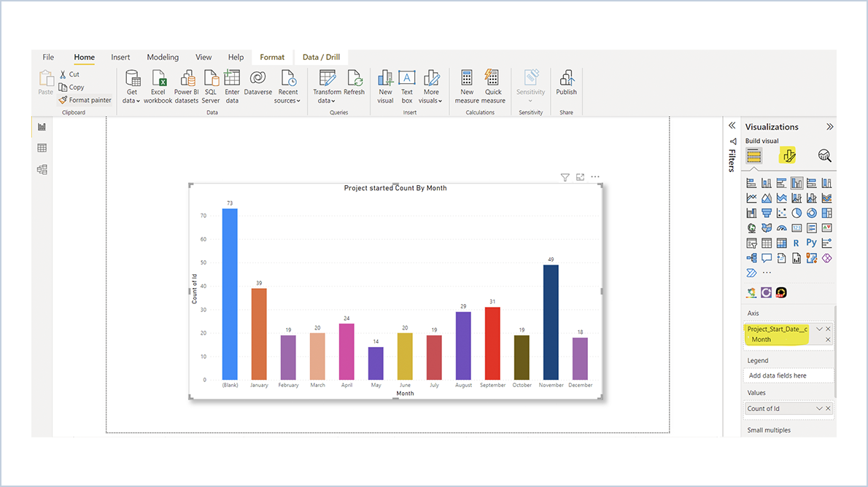Select the Slicer visualization
Image resolution: width=868 pixels, height=487 pixels.
(x=751, y=242)
